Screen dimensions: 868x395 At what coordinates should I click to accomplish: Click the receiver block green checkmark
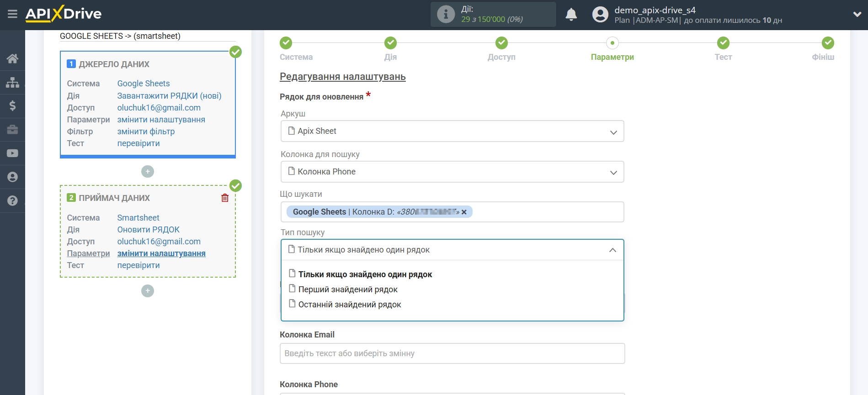click(x=235, y=185)
